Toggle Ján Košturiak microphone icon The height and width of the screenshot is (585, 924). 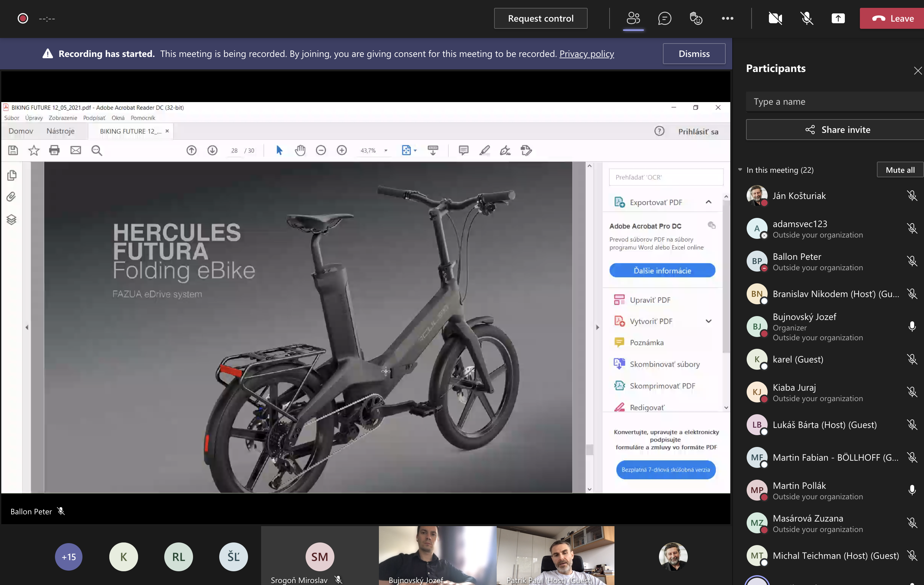click(912, 196)
